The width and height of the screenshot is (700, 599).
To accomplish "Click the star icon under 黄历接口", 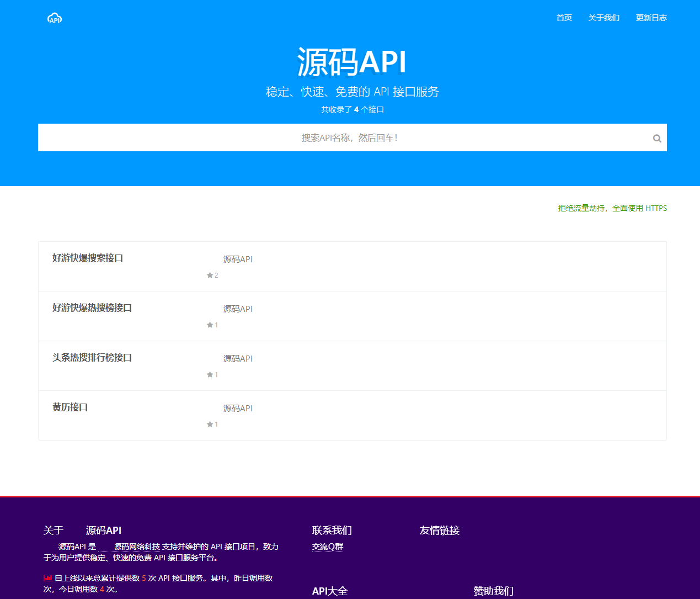I will click(x=210, y=424).
